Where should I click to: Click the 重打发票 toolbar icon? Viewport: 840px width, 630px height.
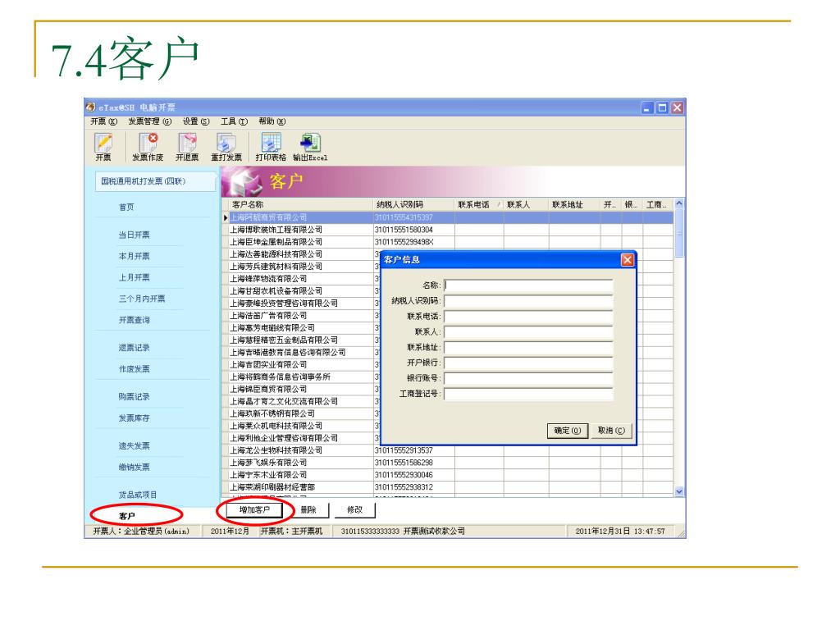click(x=226, y=147)
